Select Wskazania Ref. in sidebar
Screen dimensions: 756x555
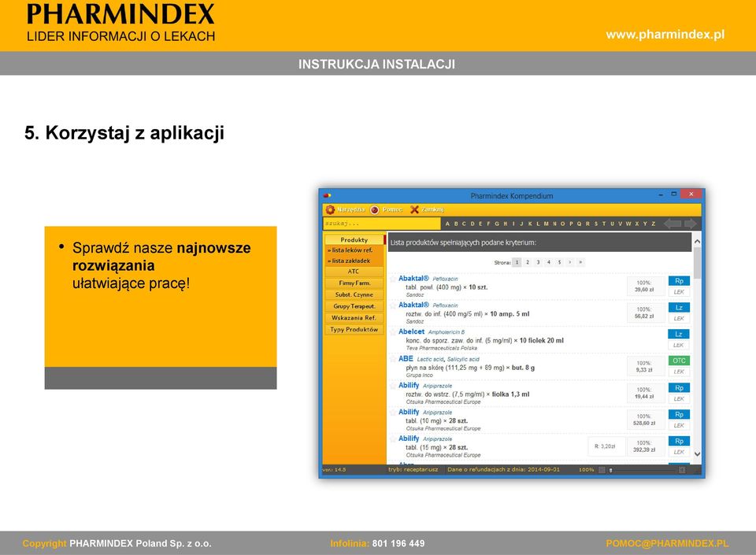[x=354, y=317]
